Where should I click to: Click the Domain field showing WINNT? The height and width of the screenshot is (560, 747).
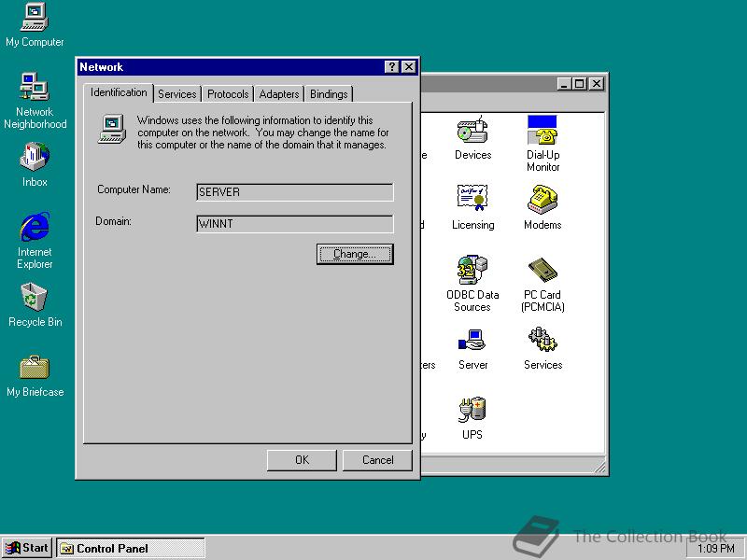point(295,224)
